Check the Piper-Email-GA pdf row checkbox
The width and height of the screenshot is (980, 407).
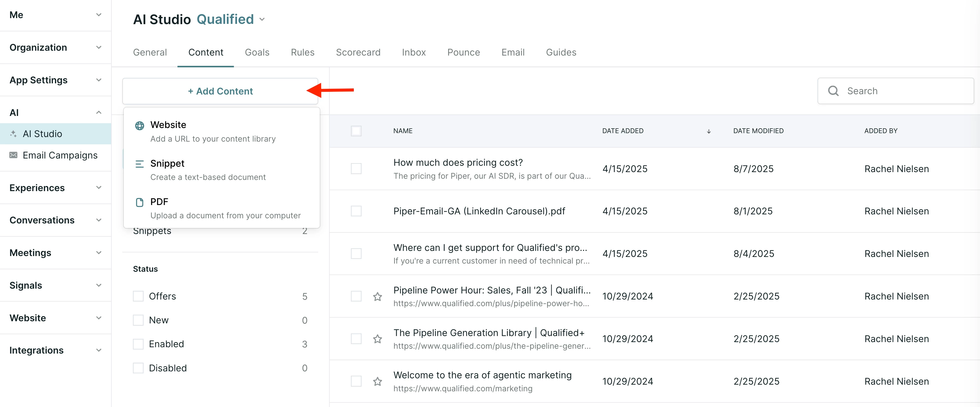point(356,211)
